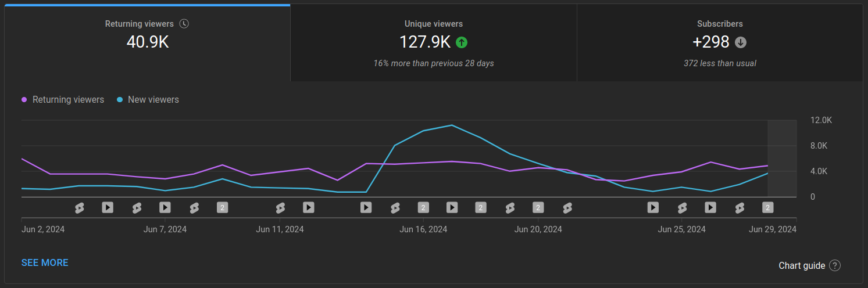Viewport: 868px width, 288px height.
Task: Click the Shorts marker above Jun 11
Action: click(280, 207)
